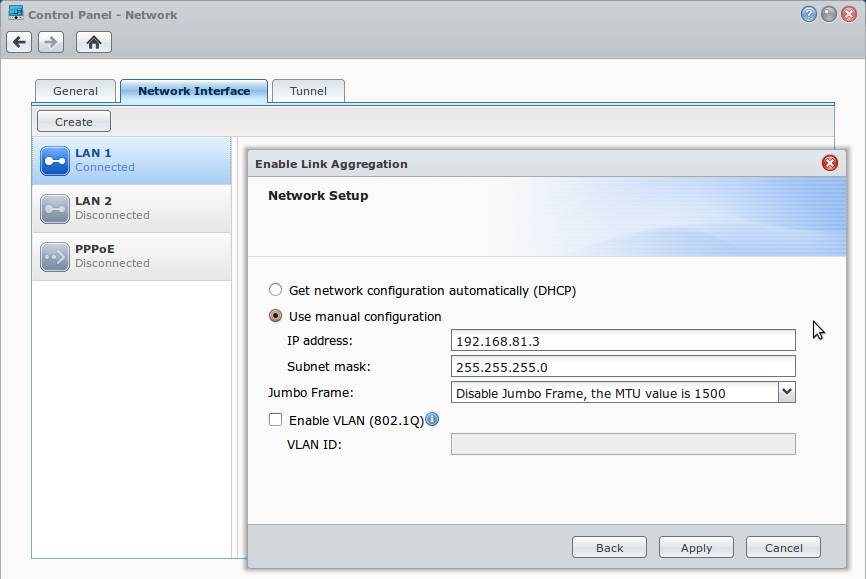The image size is (866, 579).
Task: Select Use manual configuration option
Action: click(x=275, y=315)
